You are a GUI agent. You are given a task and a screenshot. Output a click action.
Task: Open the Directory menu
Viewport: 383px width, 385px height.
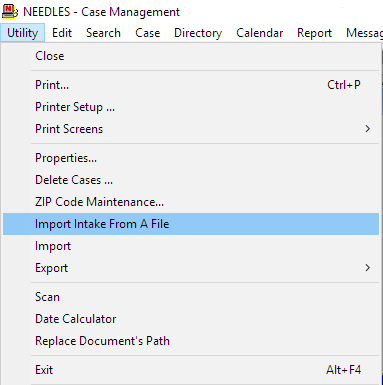[198, 33]
